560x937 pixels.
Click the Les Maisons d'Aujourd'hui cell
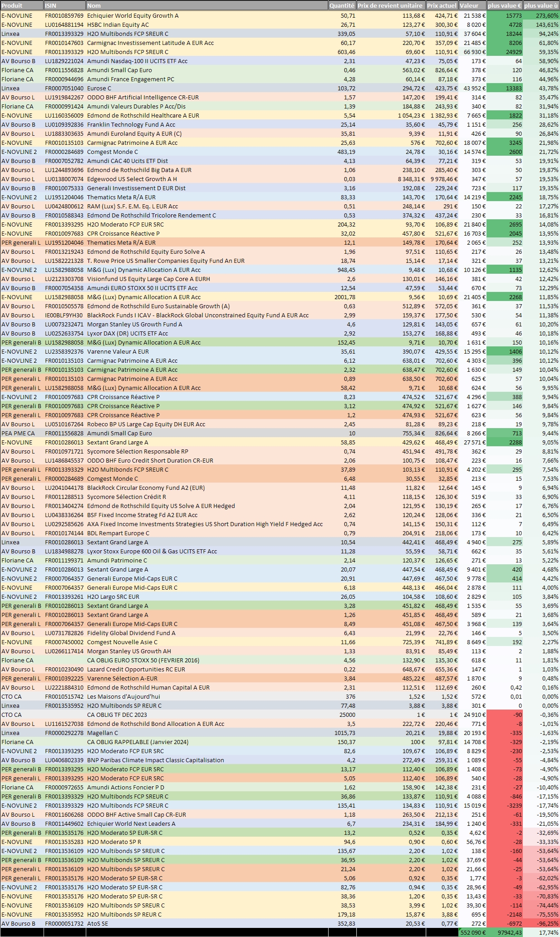tap(207, 696)
